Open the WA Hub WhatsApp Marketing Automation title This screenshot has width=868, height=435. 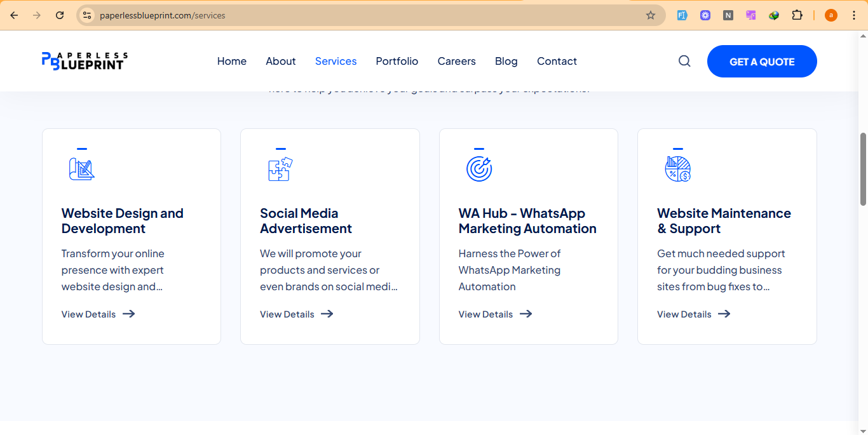click(x=527, y=221)
